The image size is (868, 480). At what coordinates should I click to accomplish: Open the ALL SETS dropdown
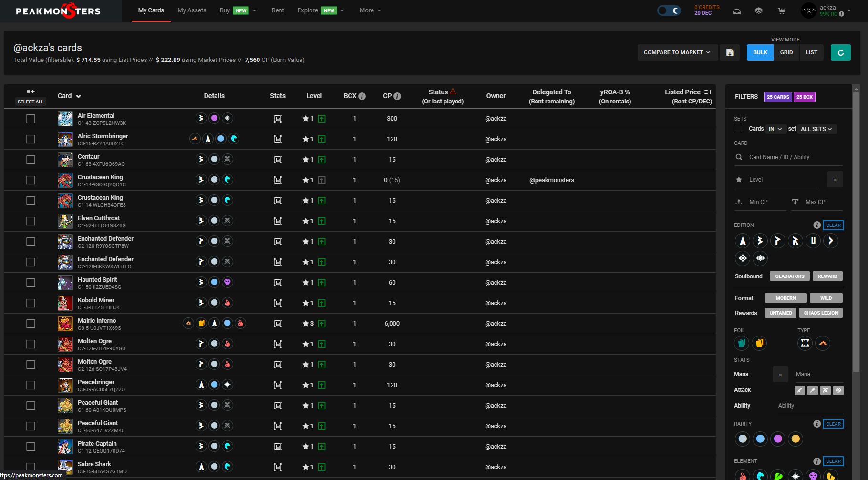click(x=816, y=129)
